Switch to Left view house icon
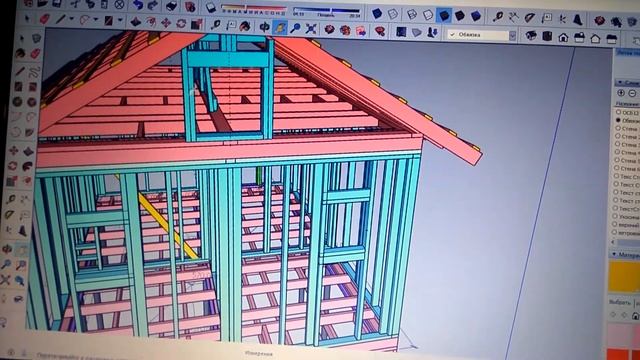The height and width of the screenshot is (360, 640). pyautogui.click(x=611, y=40)
